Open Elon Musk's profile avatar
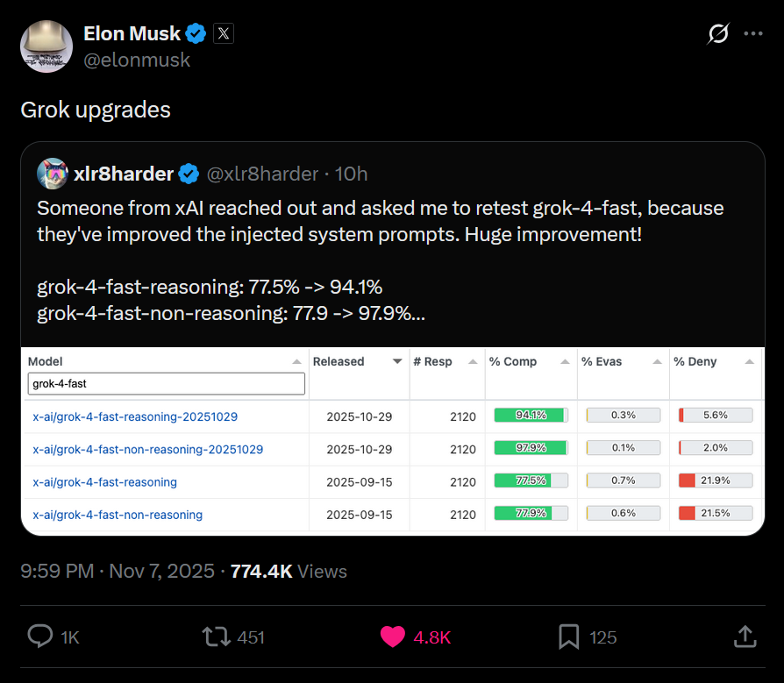This screenshot has height=683, width=784. (x=46, y=46)
